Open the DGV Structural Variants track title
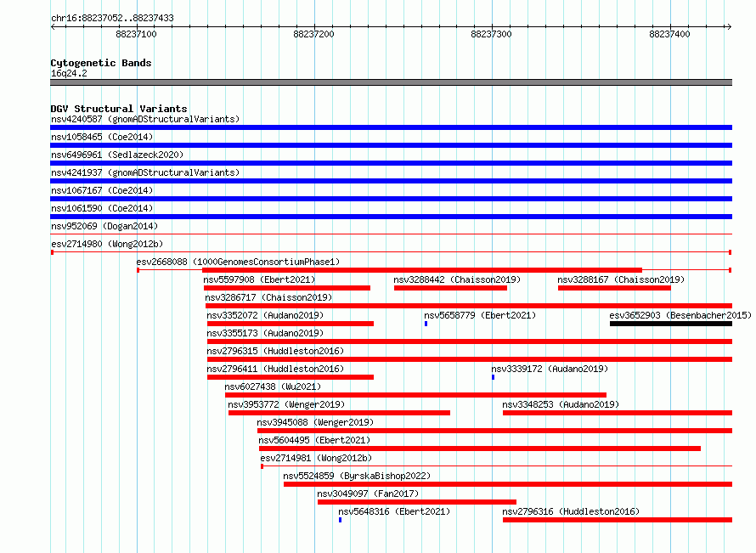 coord(119,109)
